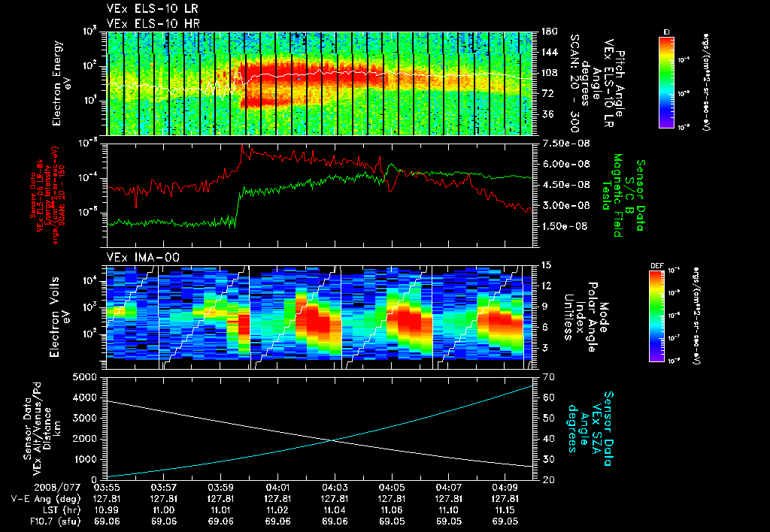Click the '04:03' time tick label
This screenshot has width=770, height=532.
(335, 488)
